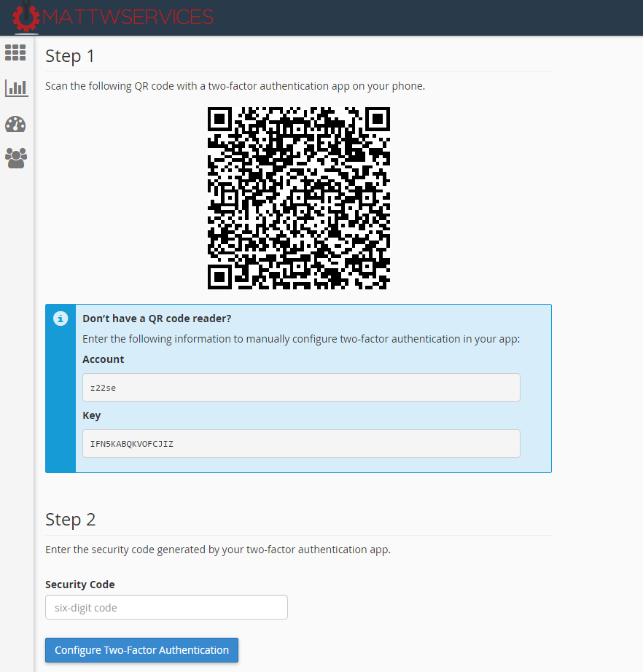The width and height of the screenshot is (643, 672).
Task: Click the 'Key' label
Action: pyautogui.click(x=92, y=415)
